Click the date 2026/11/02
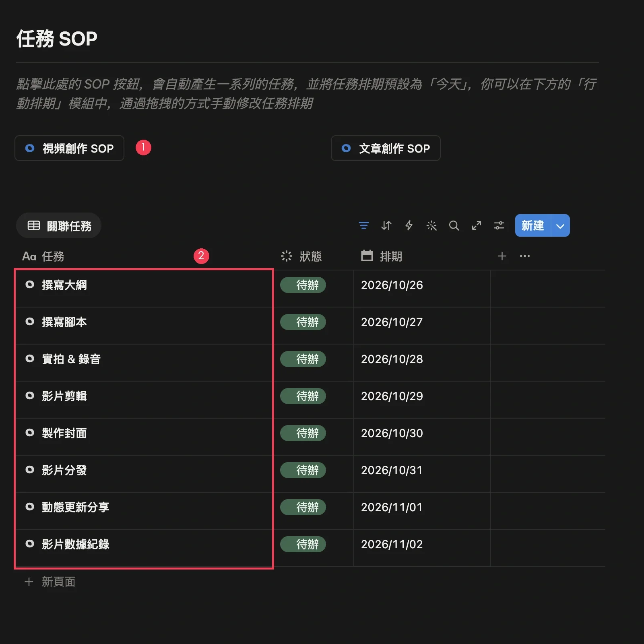The width and height of the screenshot is (644, 644). coord(392,544)
